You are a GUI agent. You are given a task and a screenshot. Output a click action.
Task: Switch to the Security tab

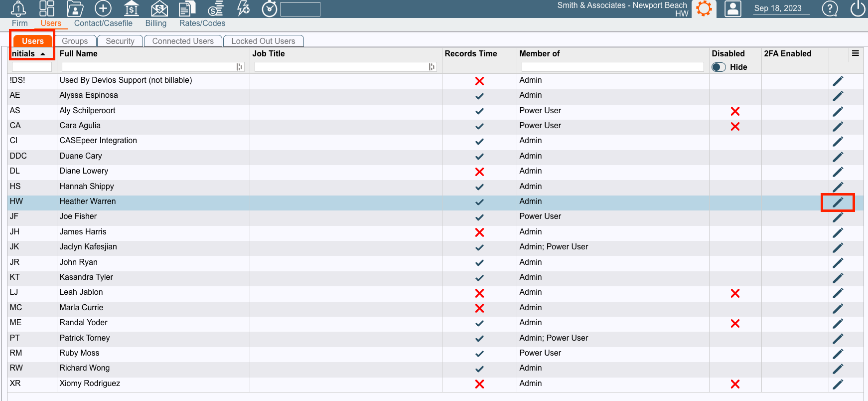point(120,41)
